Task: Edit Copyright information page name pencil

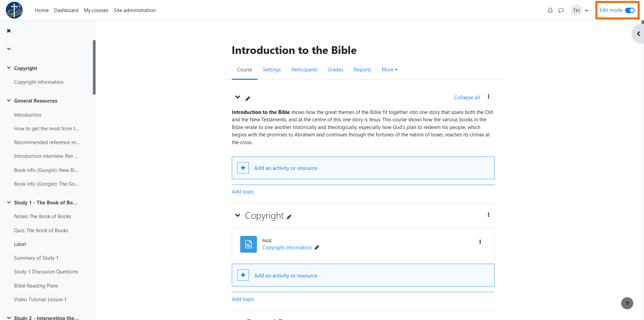Action: (x=317, y=248)
